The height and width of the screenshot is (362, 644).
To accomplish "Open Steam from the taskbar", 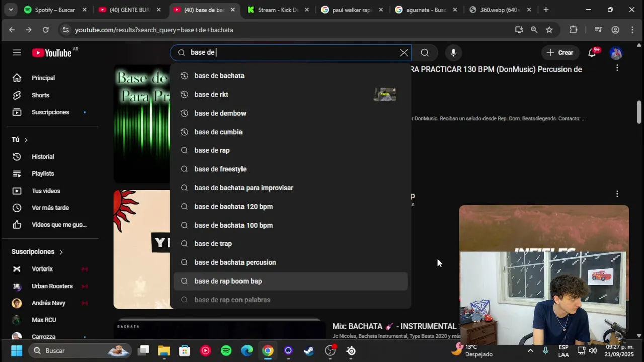I will [x=309, y=351].
